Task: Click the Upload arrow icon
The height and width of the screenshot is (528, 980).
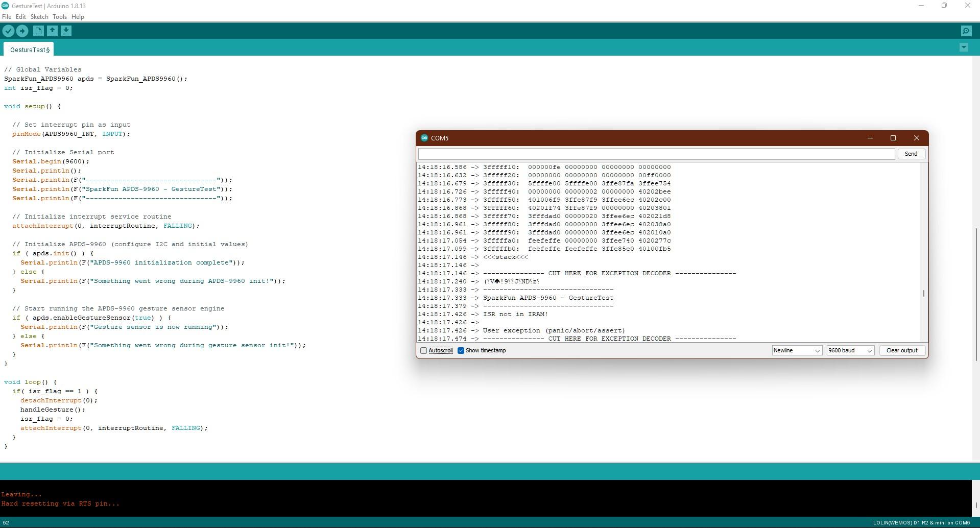Action: pyautogui.click(x=22, y=31)
